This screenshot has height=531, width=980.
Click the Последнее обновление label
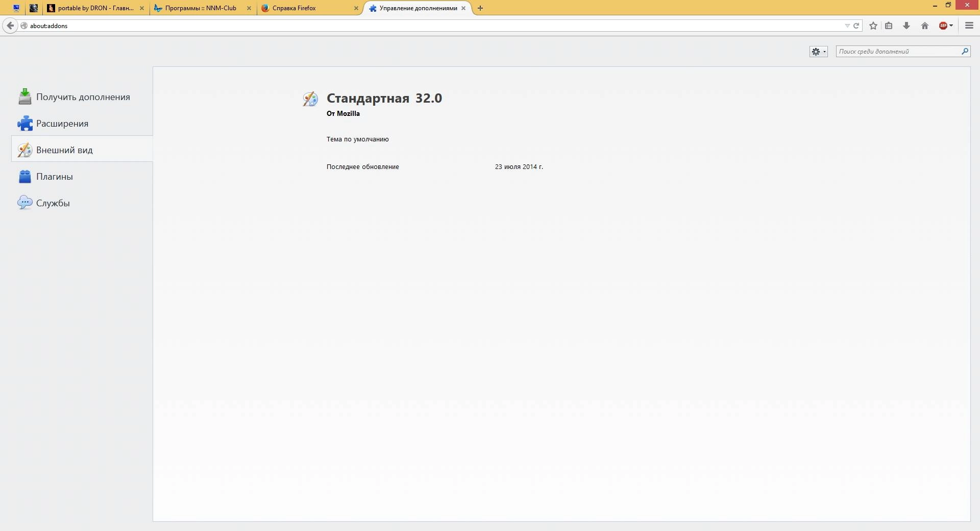[363, 167]
